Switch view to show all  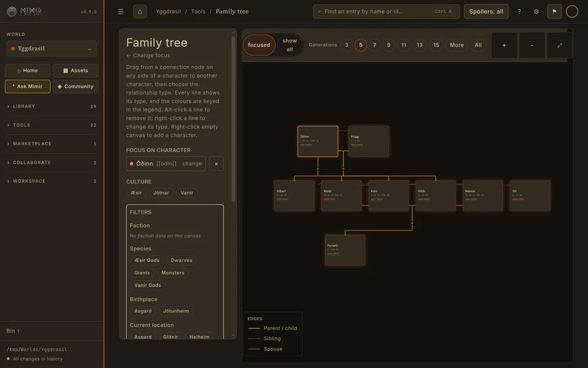(x=290, y=45)
